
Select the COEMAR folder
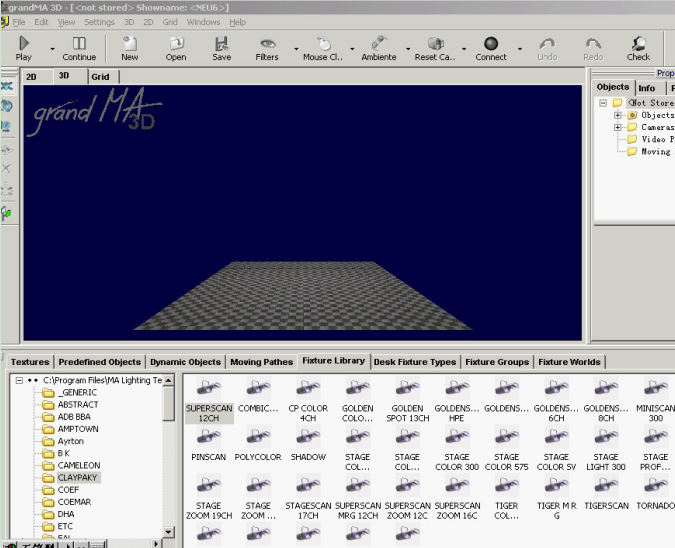pyautogui.click(x=74, y=502)
